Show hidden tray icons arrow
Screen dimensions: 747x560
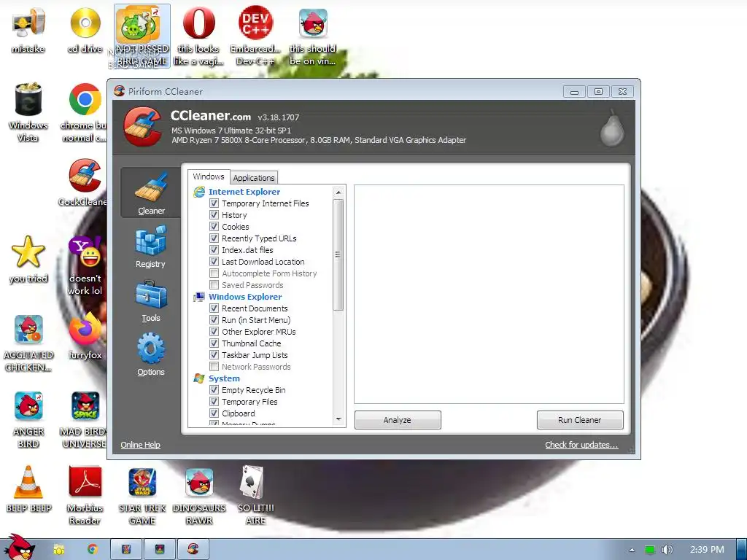click(632, 550)
